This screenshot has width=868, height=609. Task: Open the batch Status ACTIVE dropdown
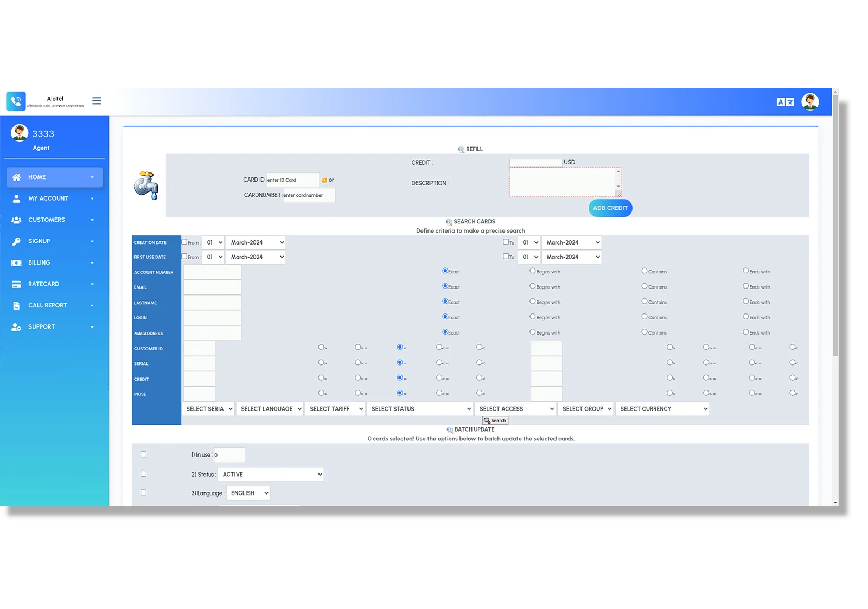[x=271, y=475]
